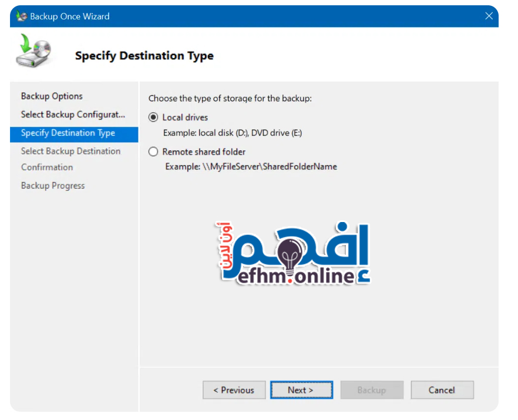Cancel the backup wizard
Viewport: 518px width, 420px height.
point(442,390)
